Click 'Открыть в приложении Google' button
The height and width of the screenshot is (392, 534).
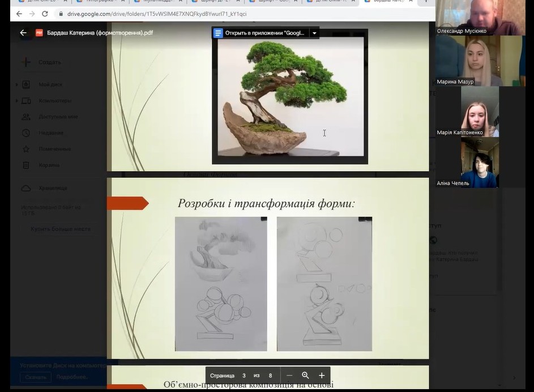point(264,33)
